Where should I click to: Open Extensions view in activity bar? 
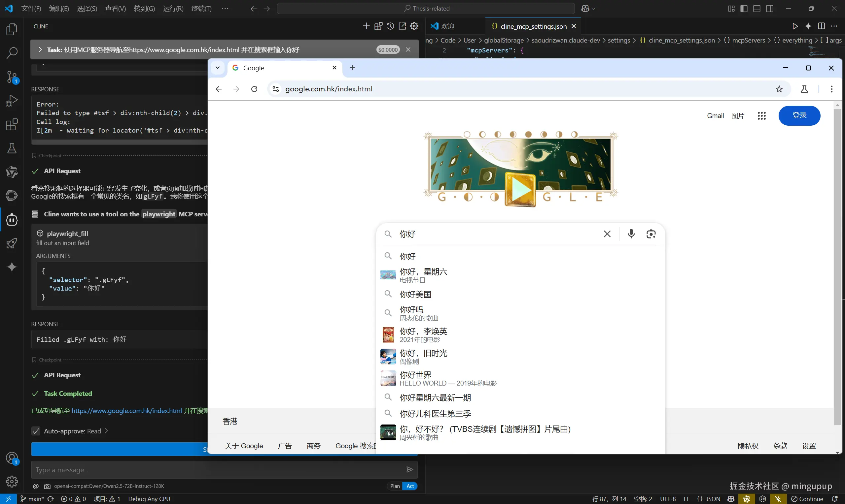(x=12, y=125)
